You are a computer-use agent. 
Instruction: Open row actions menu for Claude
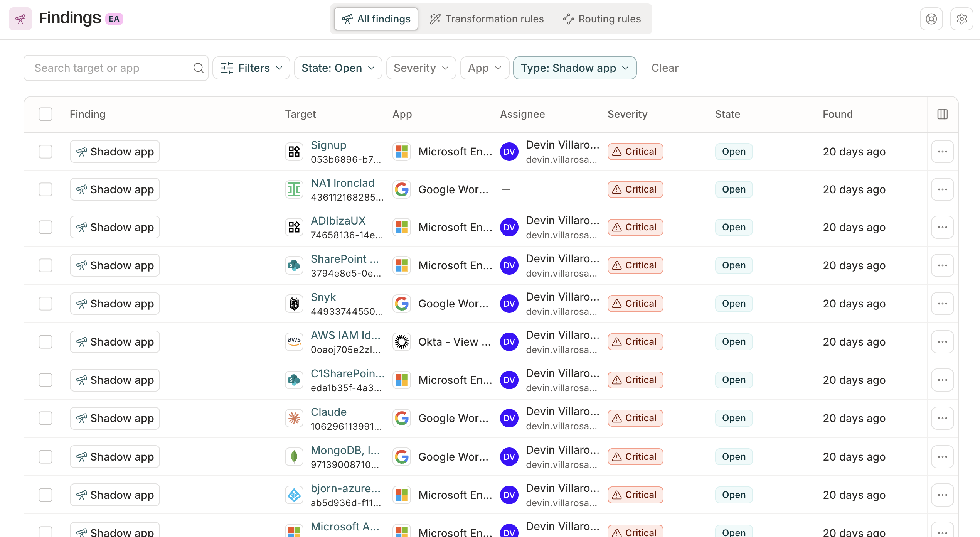click(942, 418)
